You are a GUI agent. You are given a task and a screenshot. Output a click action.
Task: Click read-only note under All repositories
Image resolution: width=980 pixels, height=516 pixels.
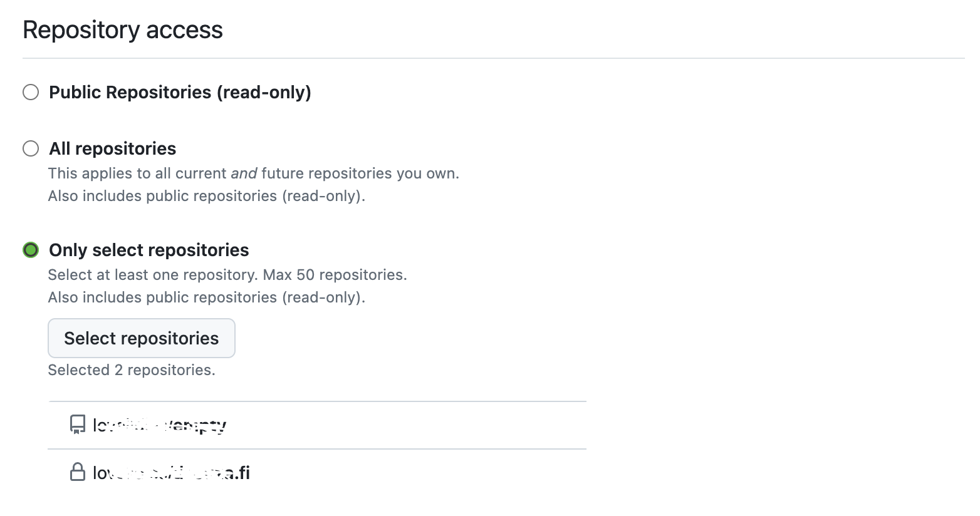click(x=206, y=196)
